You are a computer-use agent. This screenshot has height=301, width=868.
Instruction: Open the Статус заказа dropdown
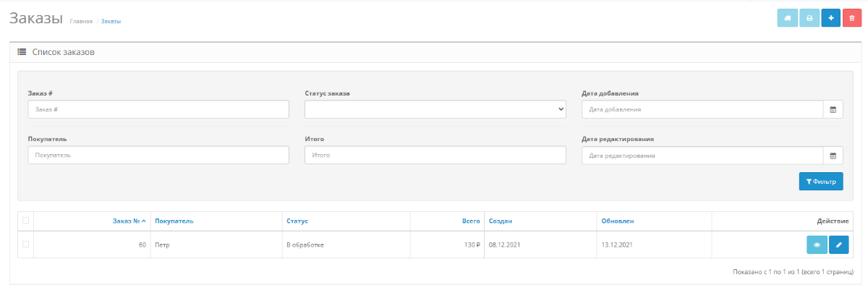pyautogui.click(x=435, y=109)
